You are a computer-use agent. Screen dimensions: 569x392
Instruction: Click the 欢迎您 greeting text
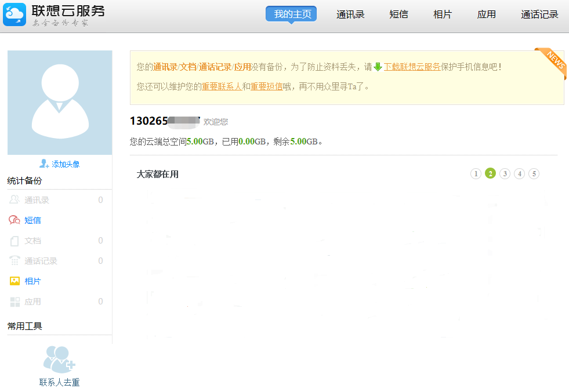pyautogui.click(x=216, y=122)
